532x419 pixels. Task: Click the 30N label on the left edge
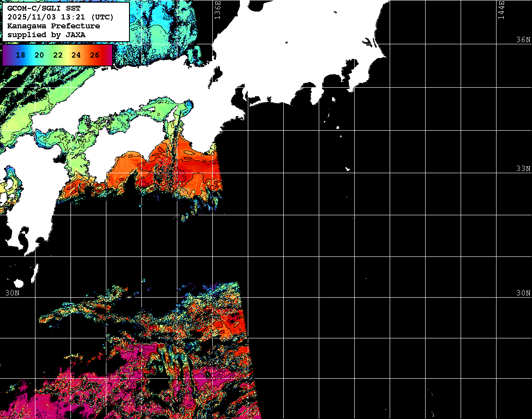(x=12, y=293)
